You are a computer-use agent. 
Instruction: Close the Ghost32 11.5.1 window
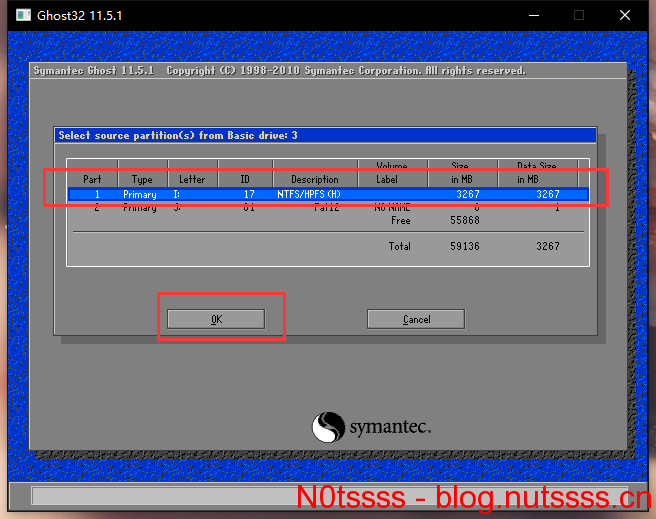point(625,15)
